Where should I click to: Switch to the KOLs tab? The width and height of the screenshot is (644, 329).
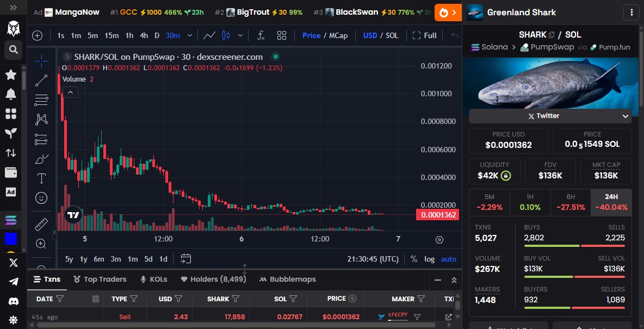pos(153,280)
